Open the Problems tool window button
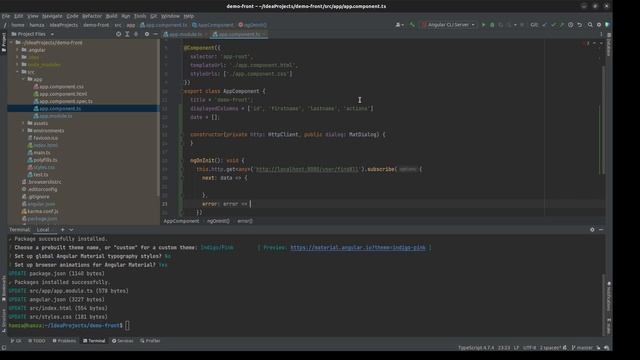The height and width of the screenshot is (360, 640). (x=64, y=341)
